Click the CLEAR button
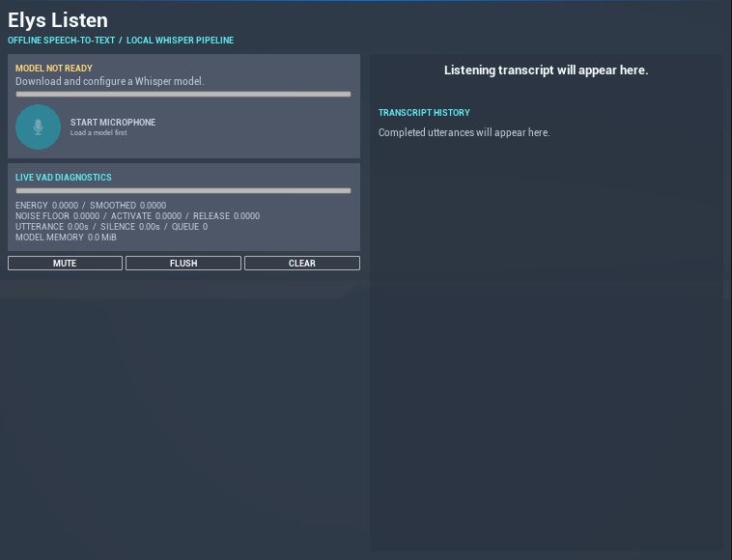Image resolution: width=732 pixels, height=560 pixels. (x=302, y=264)
